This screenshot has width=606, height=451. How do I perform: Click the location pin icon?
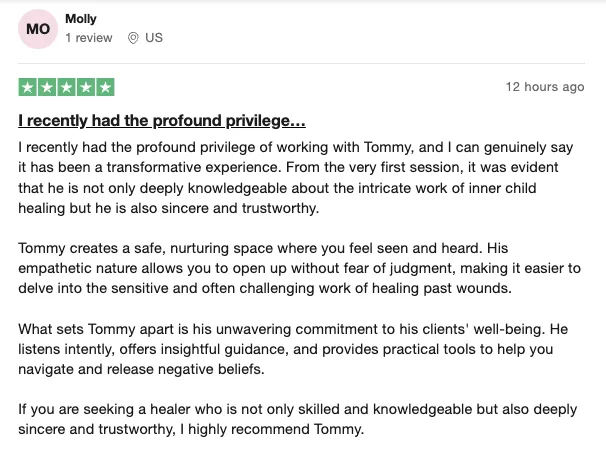(133, 38)
